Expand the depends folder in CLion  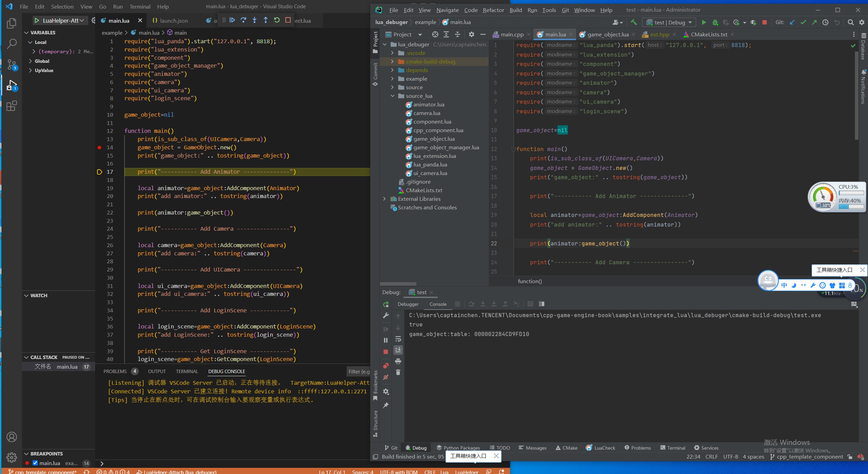(x=392, y=70)
